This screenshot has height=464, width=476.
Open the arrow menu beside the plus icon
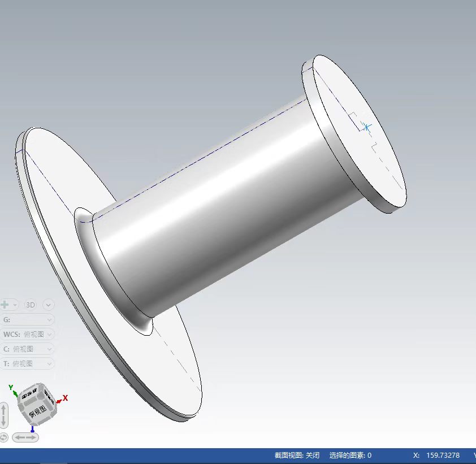point(15,305)
